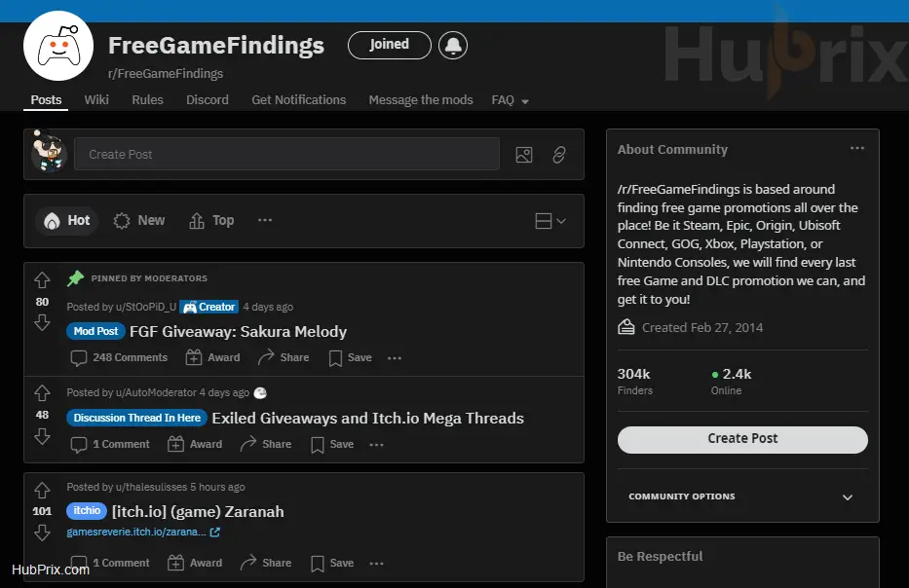The height and width of the screenshot is (588, 909).
Task: Open more options for Zaranah post
Action: [377, 563]
